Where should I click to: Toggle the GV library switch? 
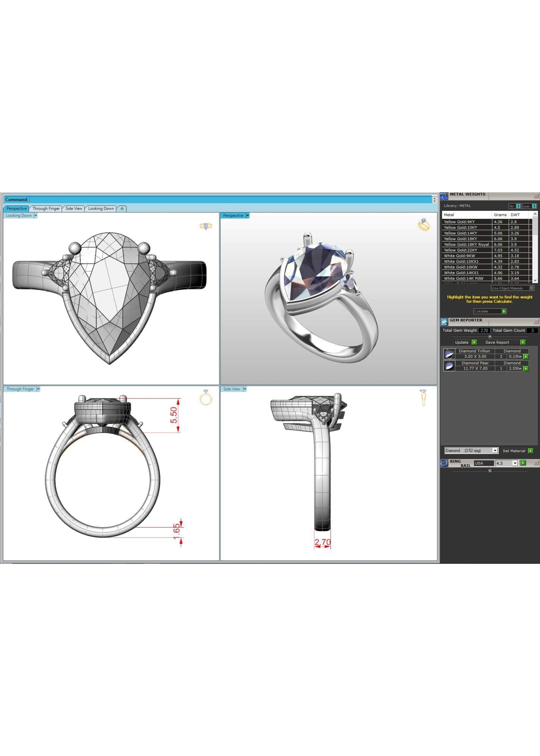pos(515,206)
